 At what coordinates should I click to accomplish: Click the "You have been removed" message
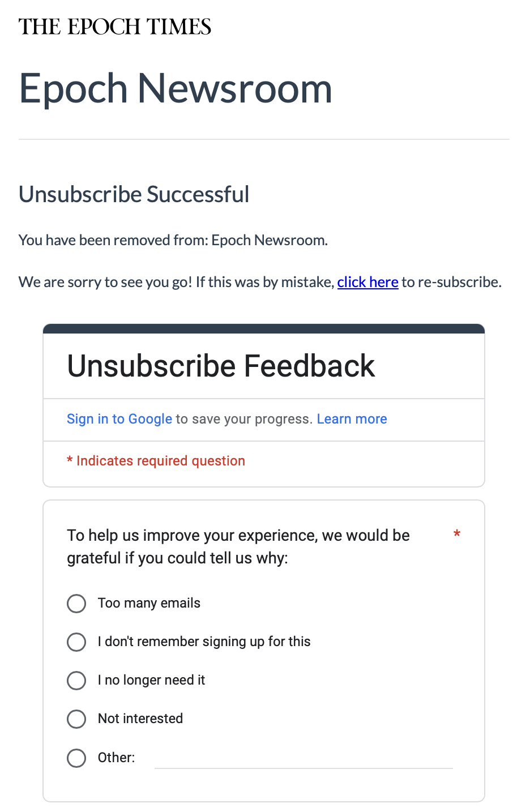pos(173,240)
